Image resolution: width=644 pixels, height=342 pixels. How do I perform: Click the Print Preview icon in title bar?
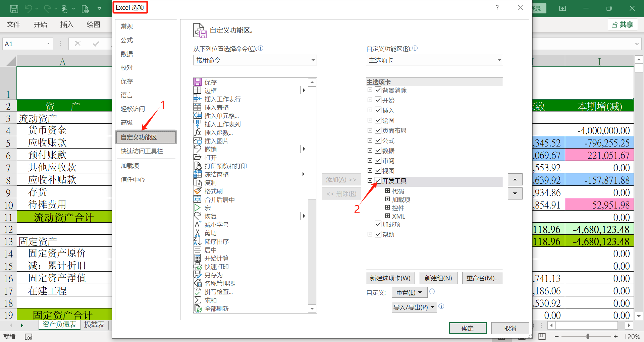pyautogui.click(x=85, y=9)
